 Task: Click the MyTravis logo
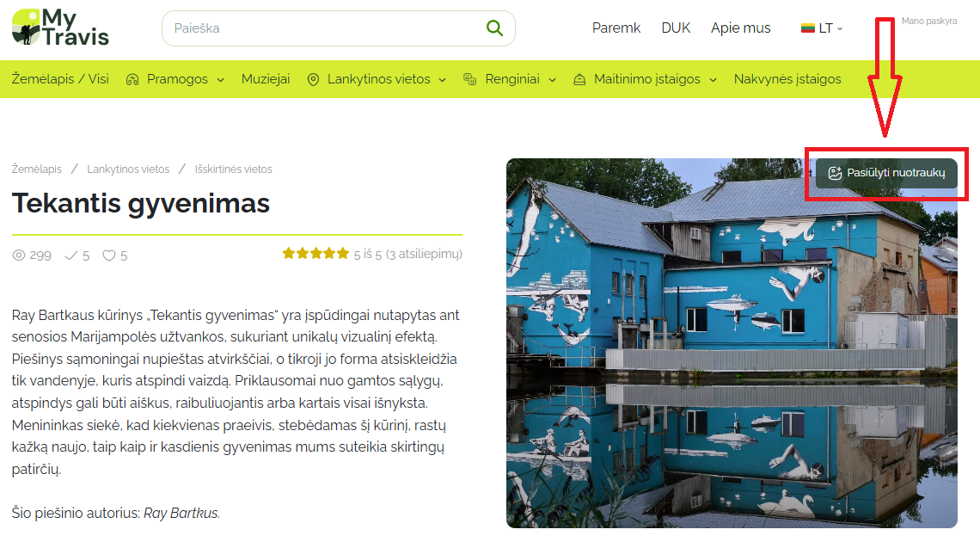(60, 28)
